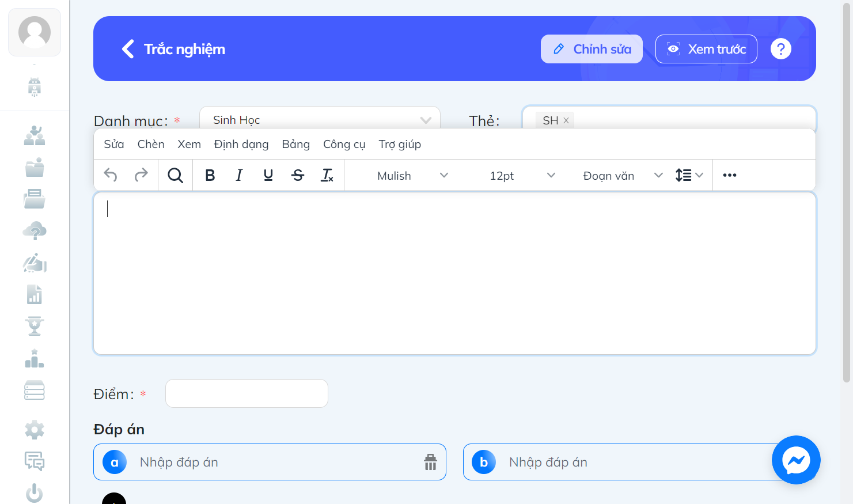Open the writing hand sidebar icon
This screenshot has height=504, width=853.
[x=35, y=263]
